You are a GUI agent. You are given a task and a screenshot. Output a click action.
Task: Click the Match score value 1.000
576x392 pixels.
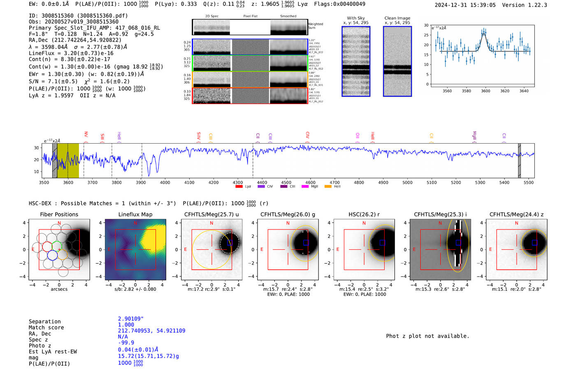pyautogui.click(x=126, y=325)
